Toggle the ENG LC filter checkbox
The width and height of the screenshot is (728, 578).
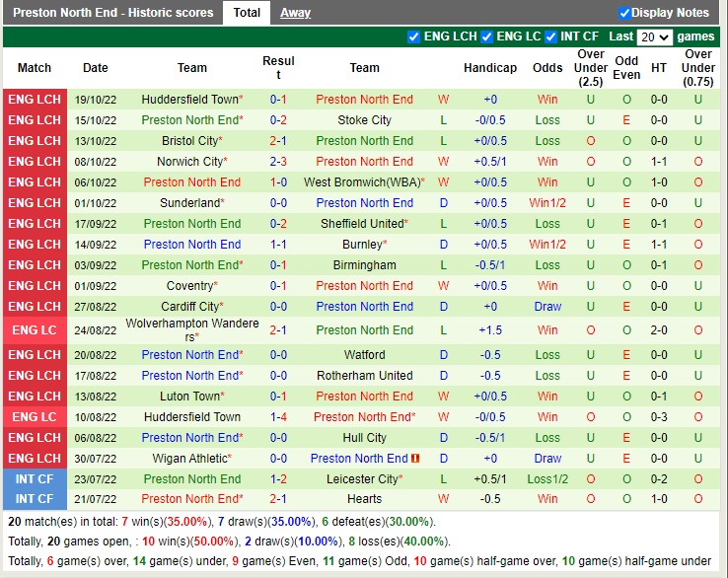tap(486, 36)
